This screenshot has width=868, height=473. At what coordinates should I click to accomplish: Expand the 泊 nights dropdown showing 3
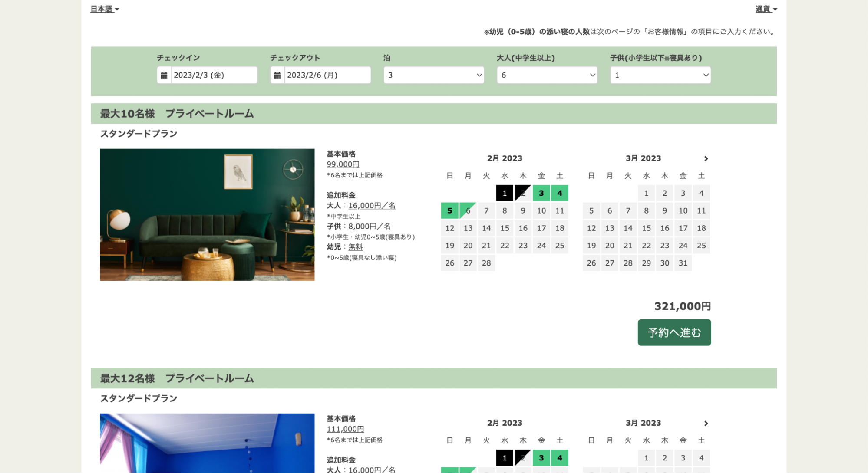434,76
